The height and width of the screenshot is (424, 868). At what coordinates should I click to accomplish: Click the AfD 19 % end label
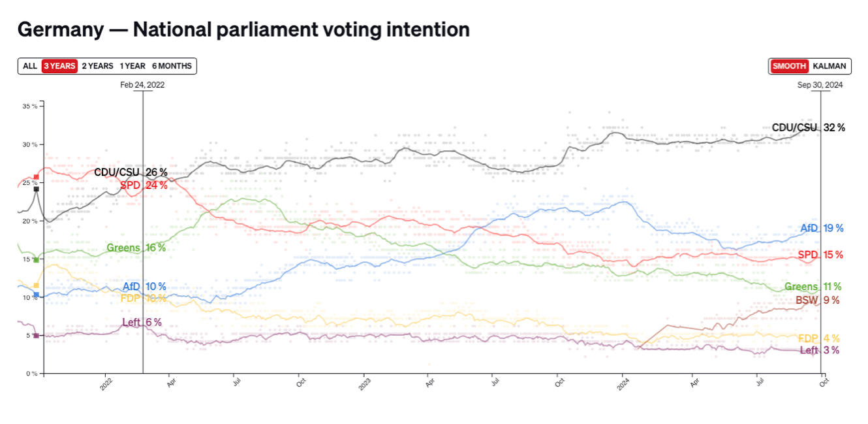click(x=822, y=229)
